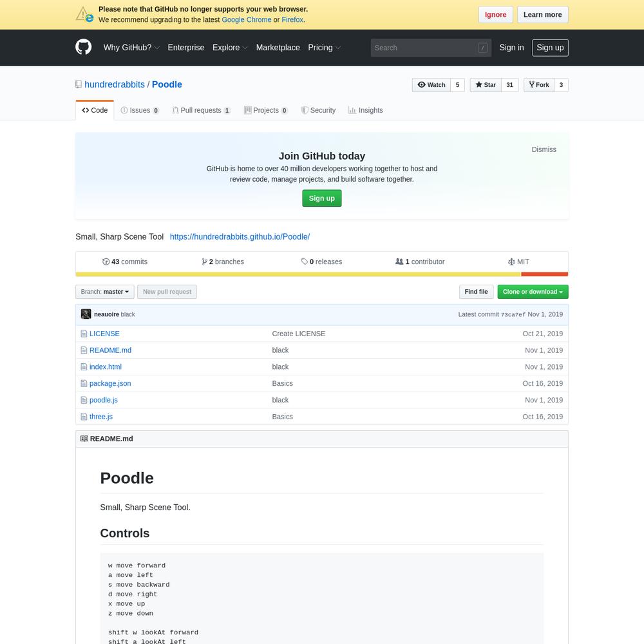Click the Learn more button
Image resolution: width=644 pixels, height=644 pixels.
[x=542, y=15]
